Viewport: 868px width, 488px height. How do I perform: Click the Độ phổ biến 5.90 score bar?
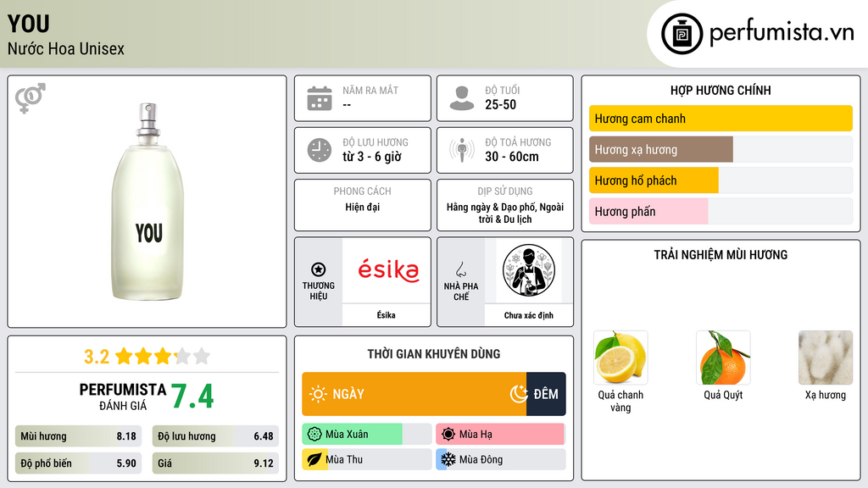pos(79,463)
